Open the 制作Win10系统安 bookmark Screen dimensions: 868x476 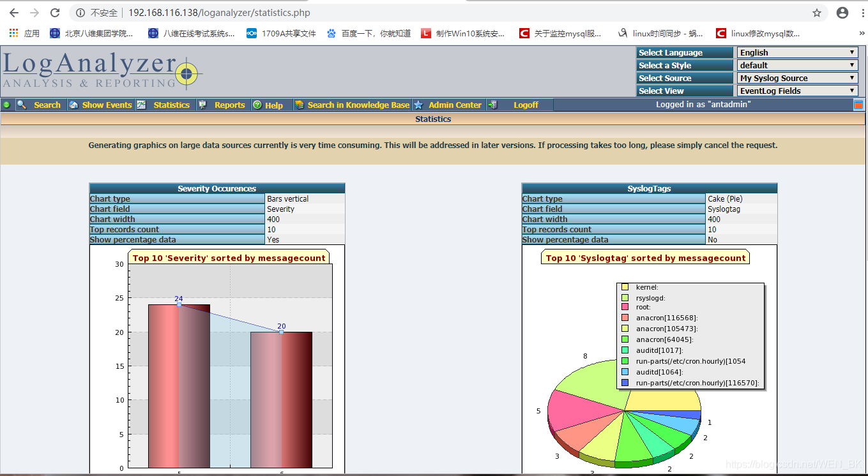coord(463,33)
